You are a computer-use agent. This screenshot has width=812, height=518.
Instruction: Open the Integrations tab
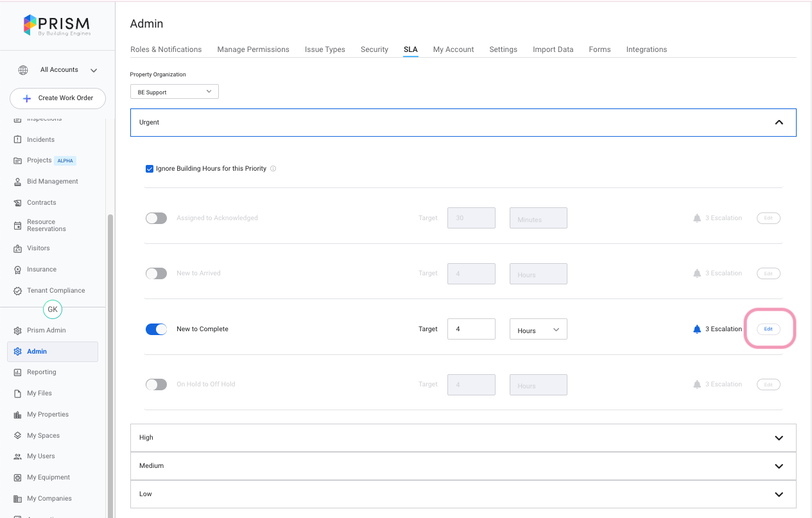tap(646, 49)
